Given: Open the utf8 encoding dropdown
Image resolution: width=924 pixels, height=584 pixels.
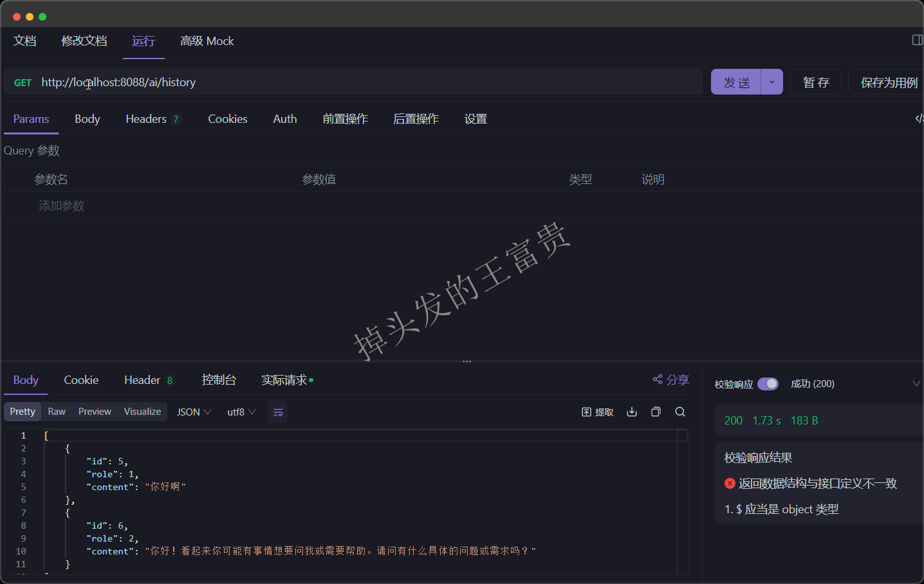Looking at the screenshot, I should tap(241, 412).
